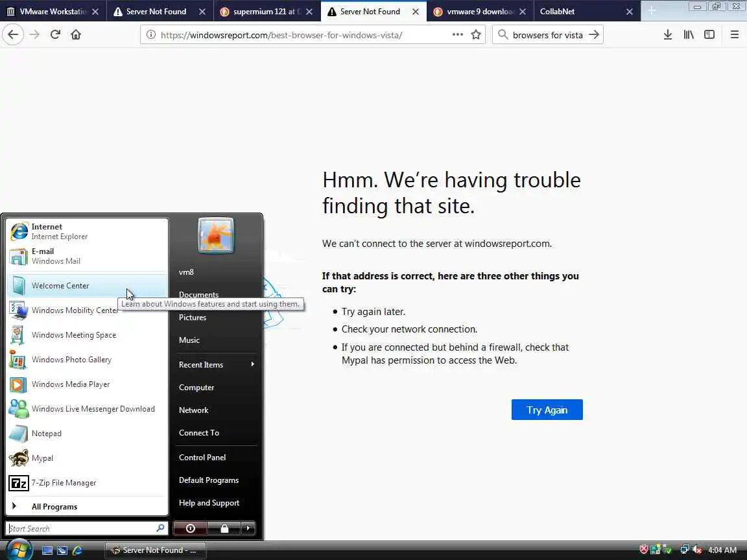
Task: Open the downloads panel
Action: 668,35
